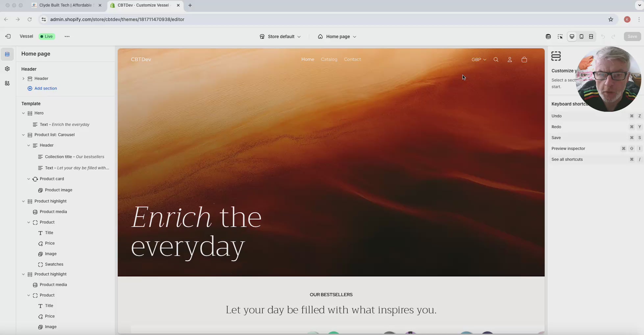Image resolution: width=644 pixels, height=335 pixels.
Task: Open Theme settings gear in sidebar
Action: pos(7,69)
